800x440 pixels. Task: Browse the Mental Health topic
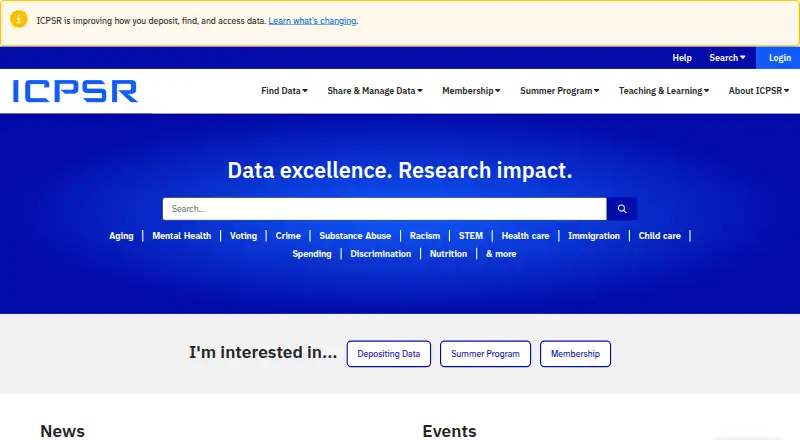coord(182,236)
